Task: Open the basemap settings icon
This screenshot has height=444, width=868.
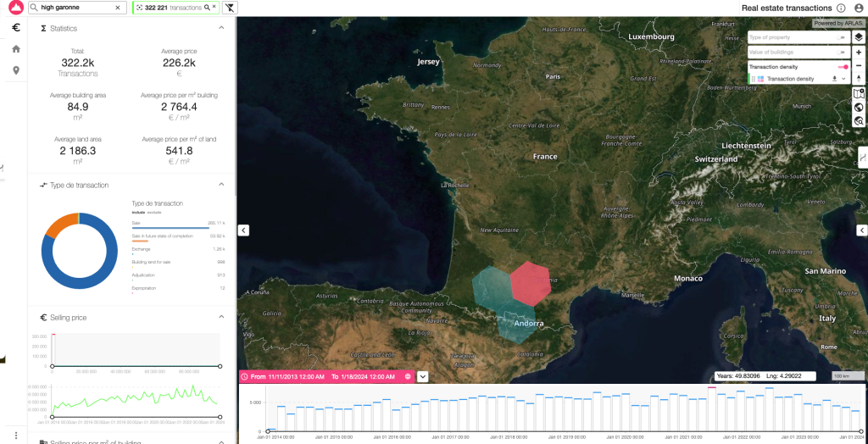Action: pyautogui.click(x=859, y=94)
